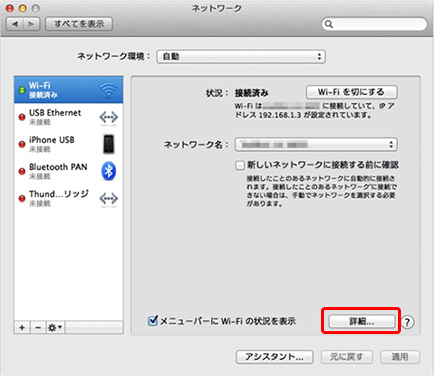This screenshot has height=376, width=435.
Task: Click the Wi-Fi signal icon in the sidebar
Action: pos(109,90)
